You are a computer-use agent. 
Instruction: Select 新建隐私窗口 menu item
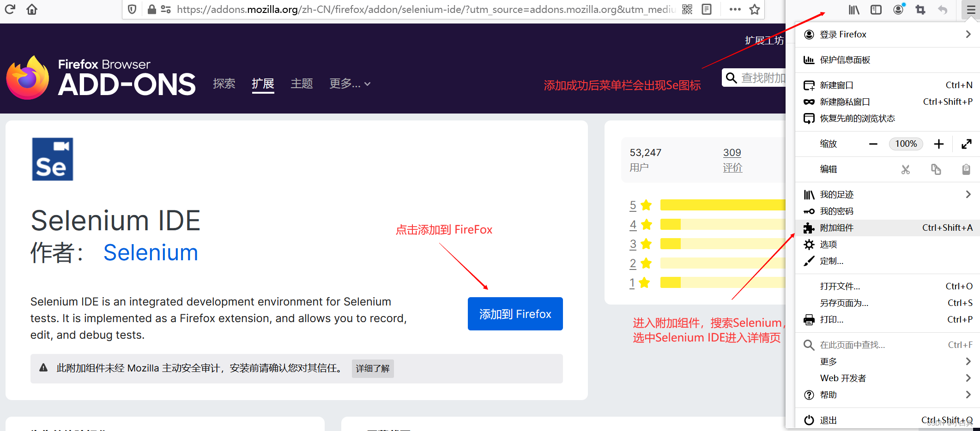(x=887, y=102)
